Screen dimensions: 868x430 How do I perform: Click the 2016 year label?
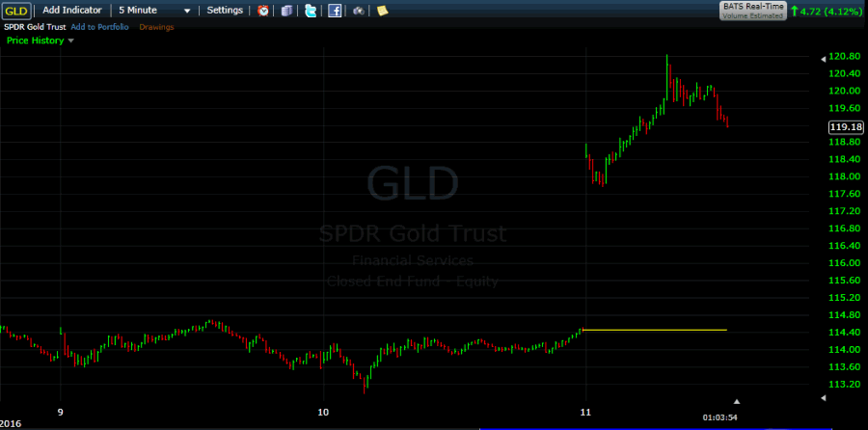pyautogui.click(x=11, y=423)
